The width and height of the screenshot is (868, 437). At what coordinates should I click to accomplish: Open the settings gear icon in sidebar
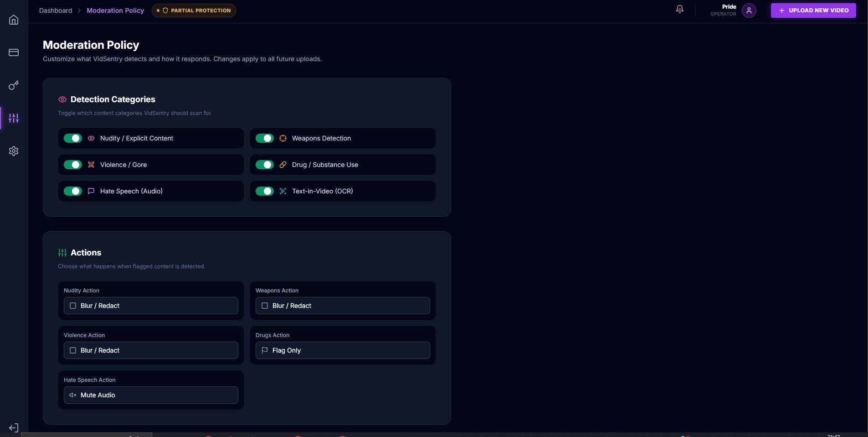[14, 151]
